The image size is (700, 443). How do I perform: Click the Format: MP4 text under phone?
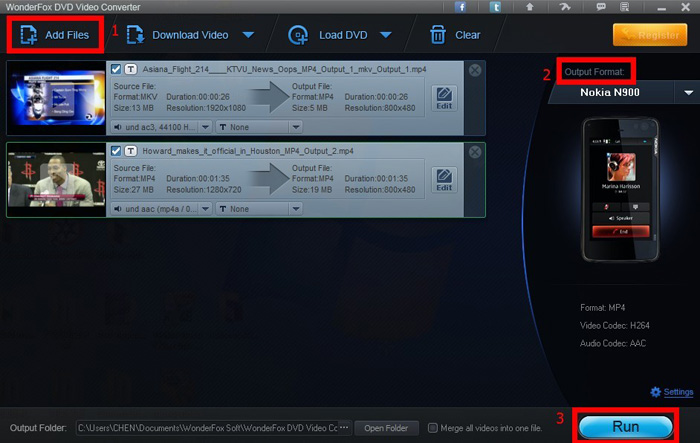(602, 308)
